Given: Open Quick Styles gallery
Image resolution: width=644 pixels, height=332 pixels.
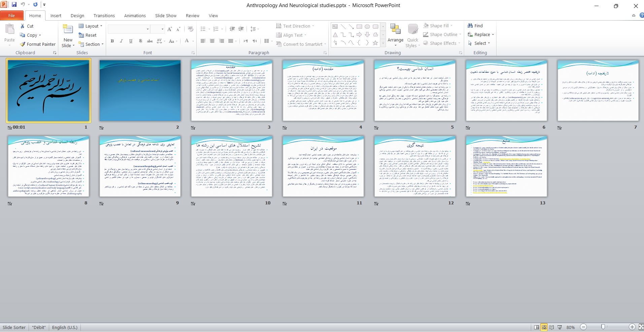Looking at the screenshot, I should pos(413,35).
